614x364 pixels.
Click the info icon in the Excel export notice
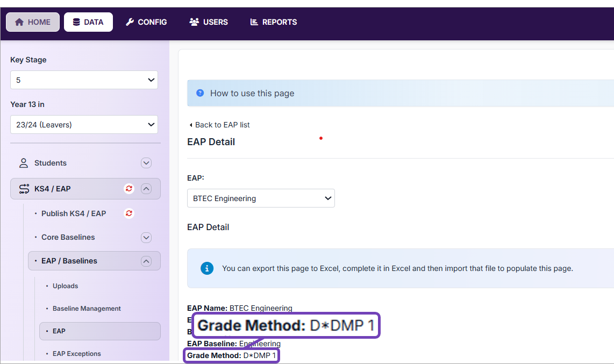click(207, 268)
